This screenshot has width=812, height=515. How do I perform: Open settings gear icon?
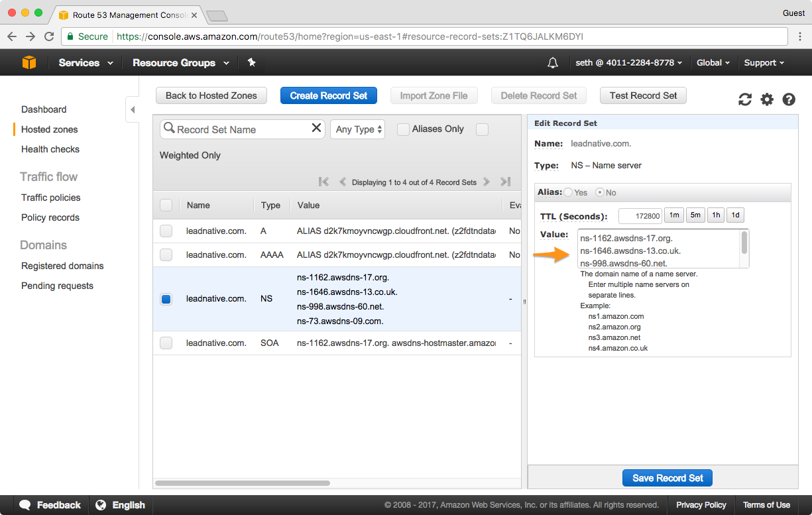(x=767, y=99)
